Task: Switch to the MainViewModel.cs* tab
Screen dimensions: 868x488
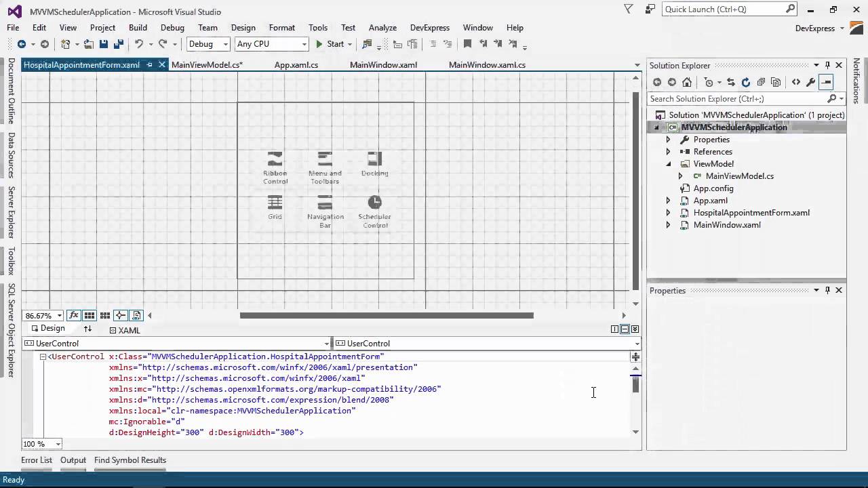Action: point(207,65)
